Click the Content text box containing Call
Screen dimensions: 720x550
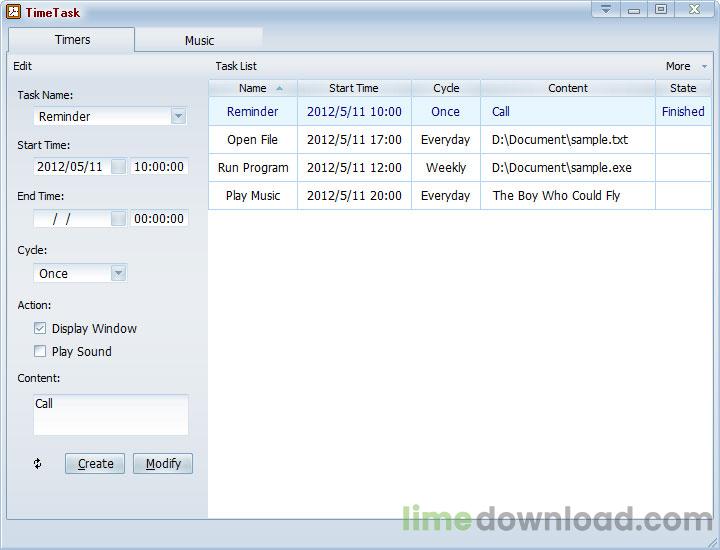[x=111, y=415]
